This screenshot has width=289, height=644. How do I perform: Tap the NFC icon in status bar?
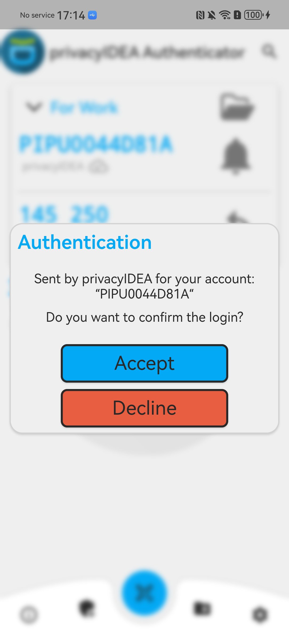[x=200, y=15]
